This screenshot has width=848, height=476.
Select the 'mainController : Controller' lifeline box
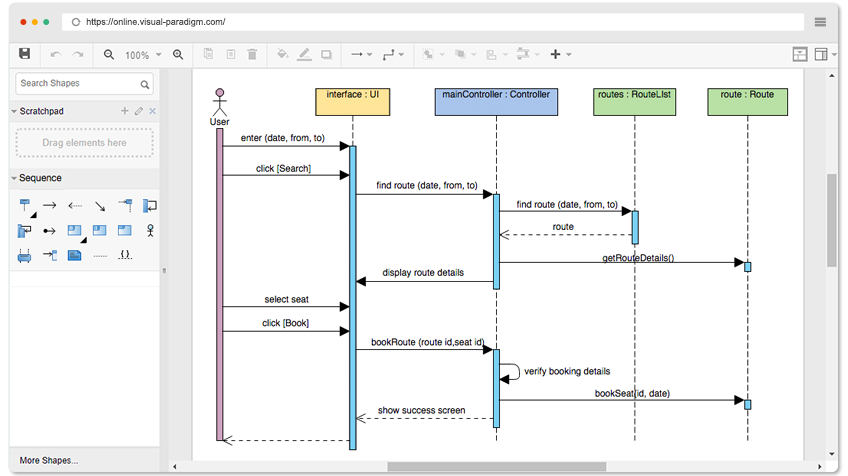click(496, 102)
